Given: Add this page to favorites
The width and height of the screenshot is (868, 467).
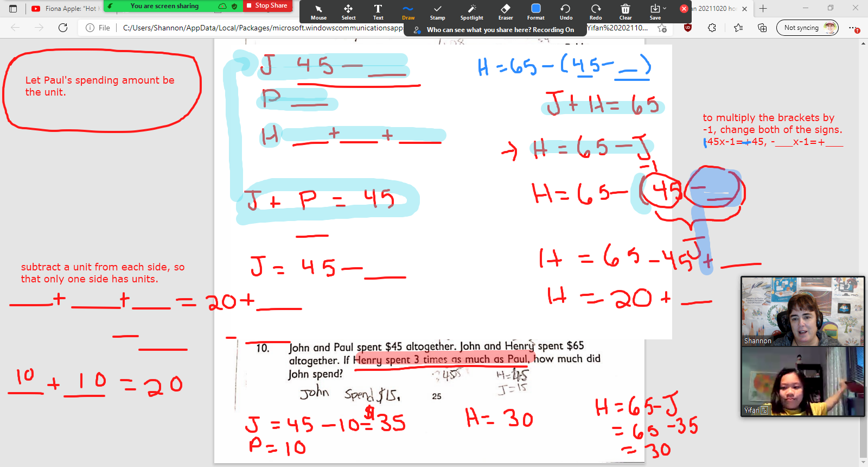Looking at the screenshot, I should pos(662,28).
